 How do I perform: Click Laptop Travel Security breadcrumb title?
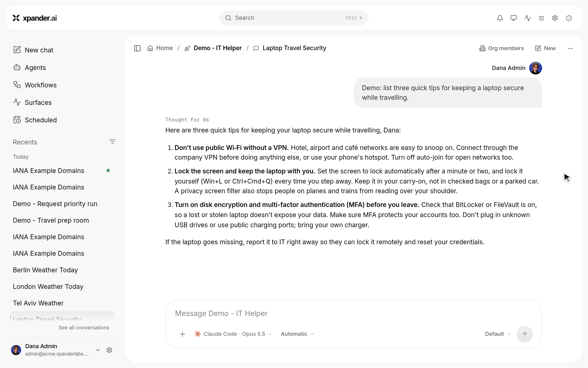[x=294, y=48]
